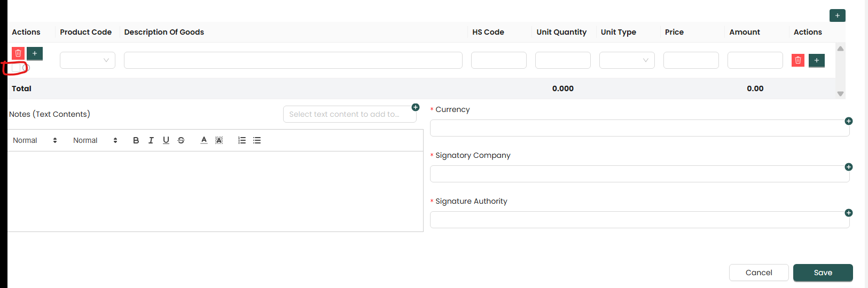Image resolution: width=868 pixels, height=288 pixels.
Task: Delete row using trash icon after Amount field
Action: pos(798,60)
